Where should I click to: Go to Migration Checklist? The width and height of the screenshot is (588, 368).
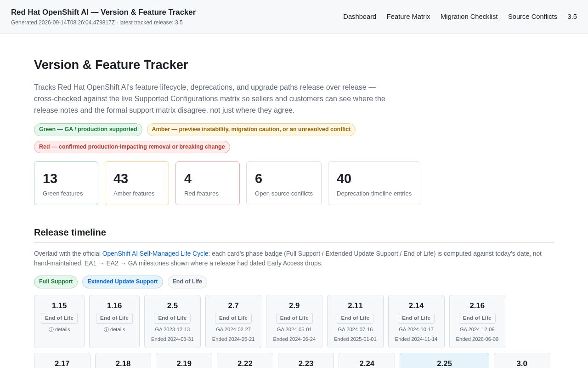pos(469,17)
